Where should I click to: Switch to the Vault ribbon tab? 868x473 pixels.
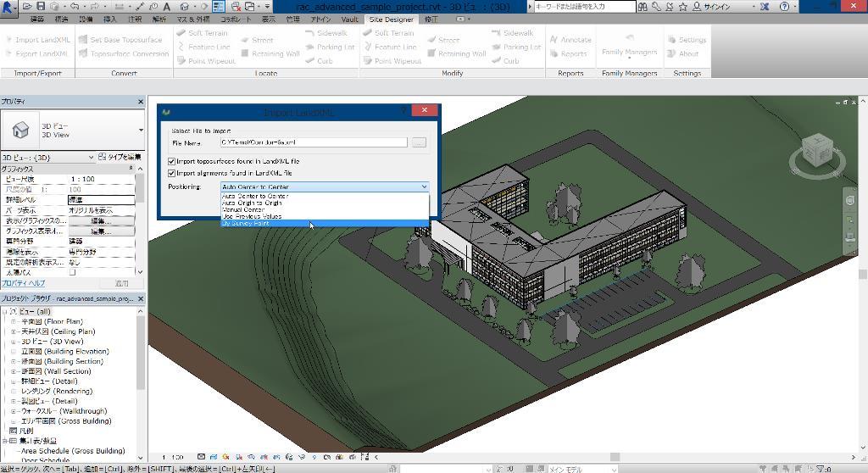[349, 19]
